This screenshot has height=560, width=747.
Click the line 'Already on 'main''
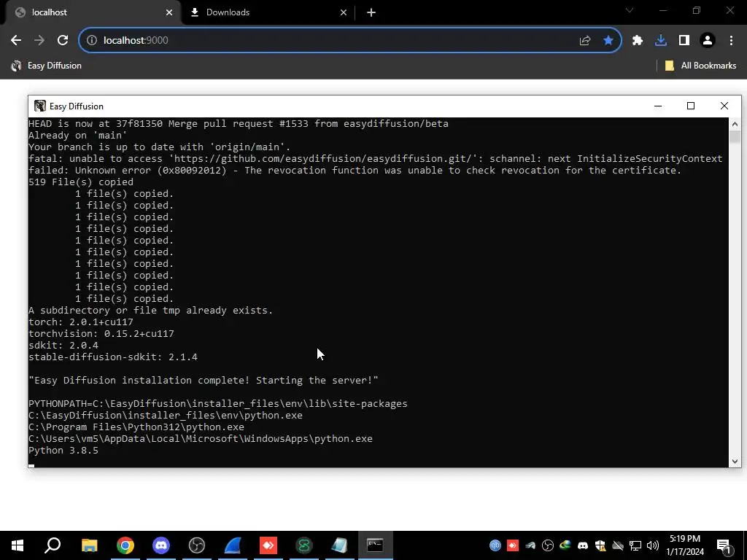[x=77, y=135]
